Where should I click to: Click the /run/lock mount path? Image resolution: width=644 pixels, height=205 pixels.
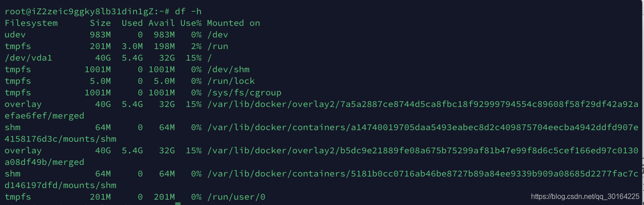(231, 81)
